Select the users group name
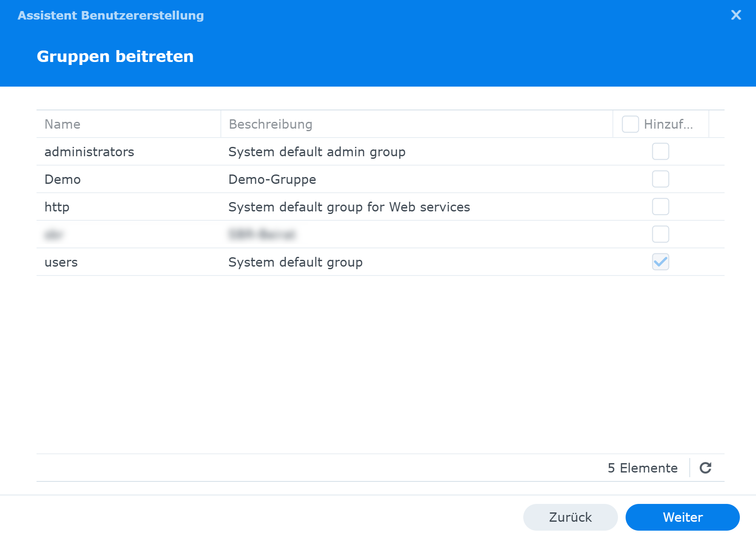The image size is (756, 540). point(61,262)
